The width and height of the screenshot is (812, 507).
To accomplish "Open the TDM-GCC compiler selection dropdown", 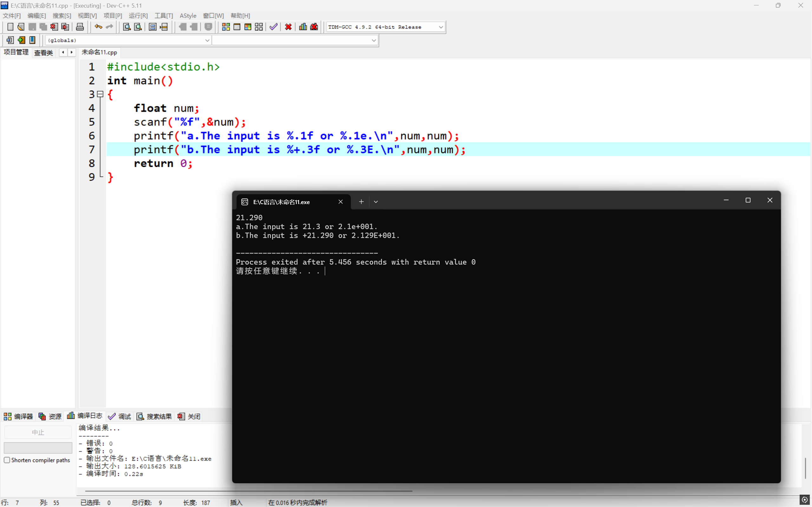I will coord(441,27).
